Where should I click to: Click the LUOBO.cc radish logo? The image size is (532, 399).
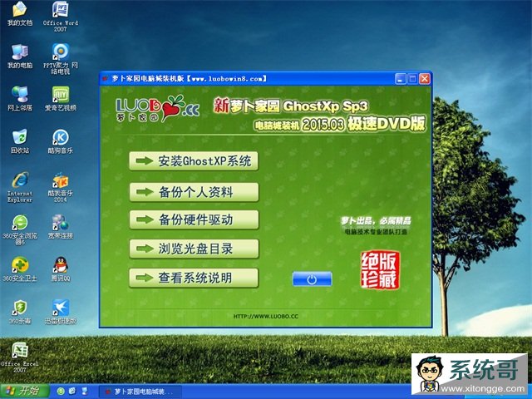coord(157,109)
